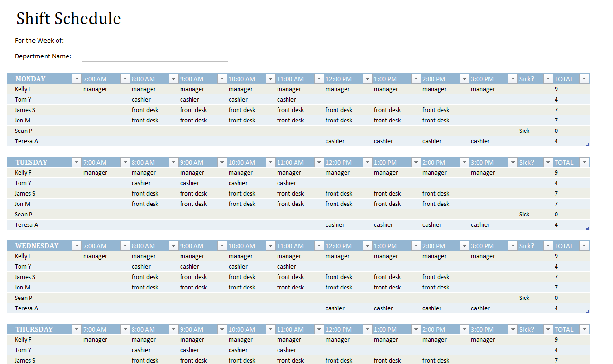The image size is (613, 364).
Task: Open the 9:00 AM filter in Tuesday table
Action: (222, 162)
